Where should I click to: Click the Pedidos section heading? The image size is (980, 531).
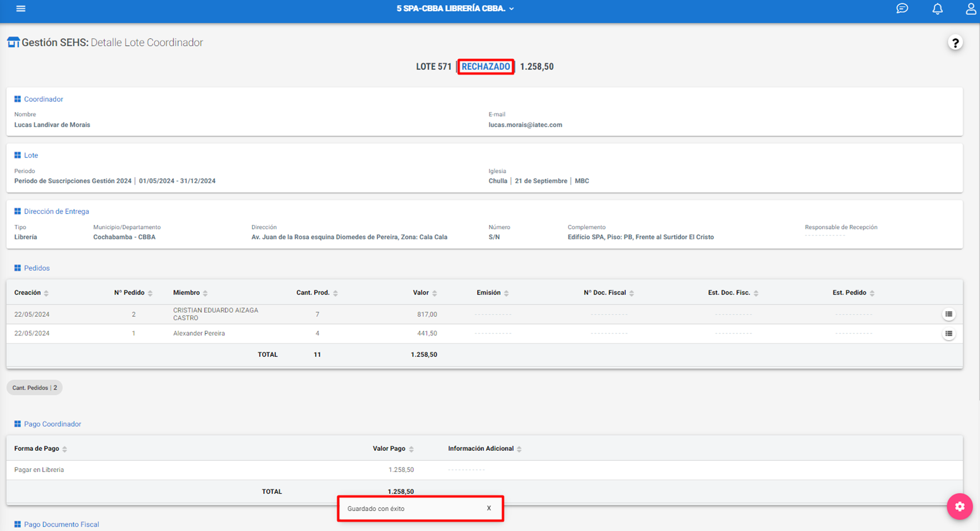click(37, 268)
